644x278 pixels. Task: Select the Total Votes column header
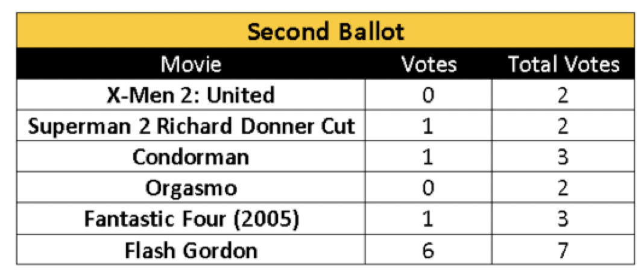(x=563, y=64)
